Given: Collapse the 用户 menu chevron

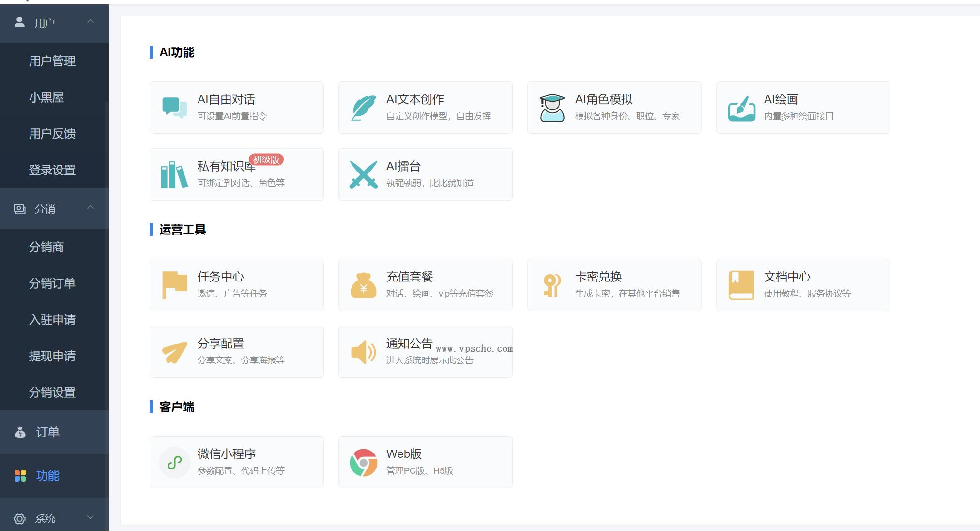Looking at the screenshot, I should click(x=91, y=21).
